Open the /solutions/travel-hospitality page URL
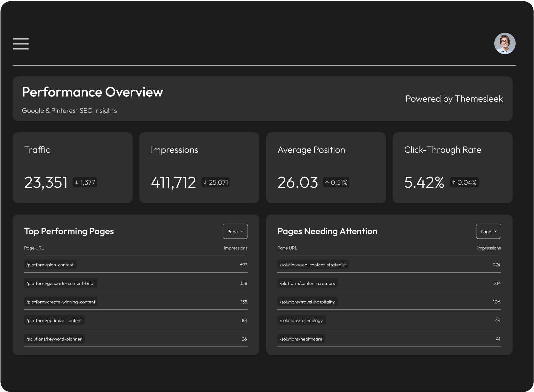The height and width of the screenshot is (392, 534). pos(307,302)
